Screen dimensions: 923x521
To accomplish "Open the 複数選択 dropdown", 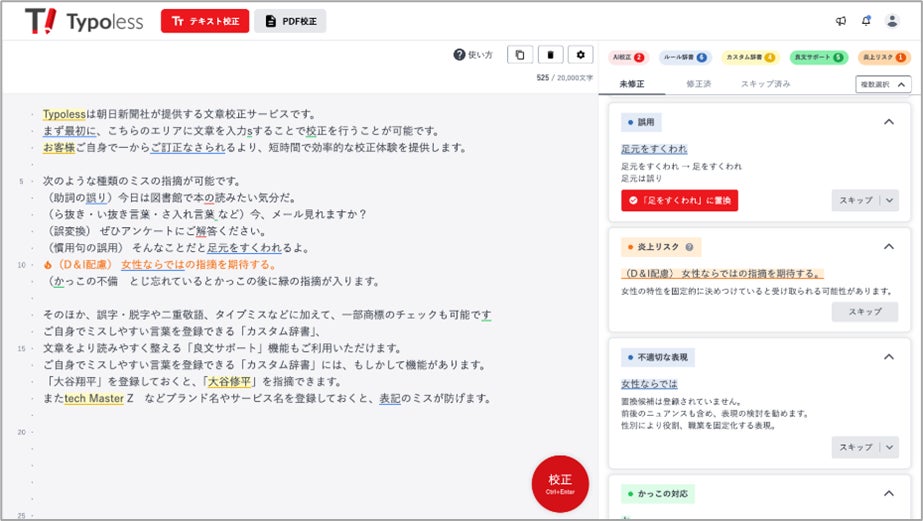I will point(883,84).
